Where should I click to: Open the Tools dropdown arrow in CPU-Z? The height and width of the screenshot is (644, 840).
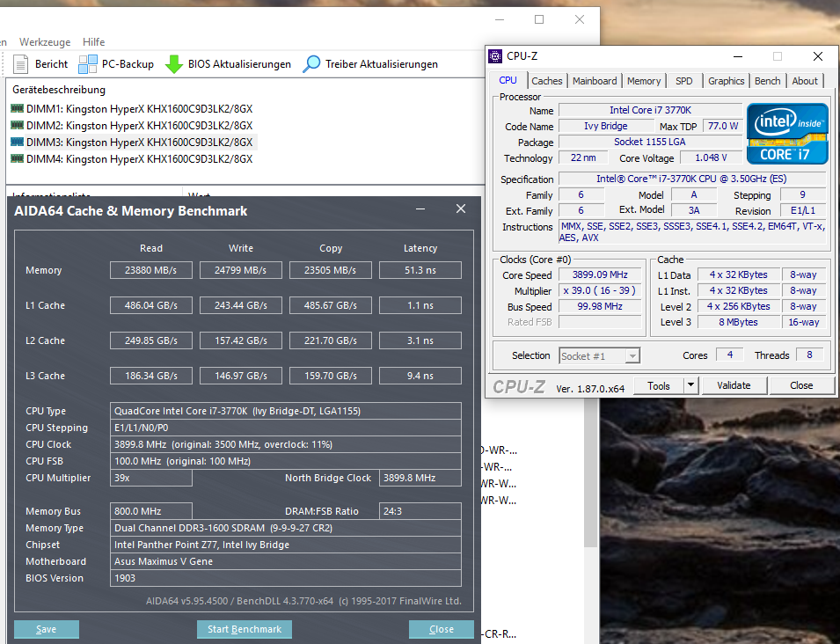point(691,385)
